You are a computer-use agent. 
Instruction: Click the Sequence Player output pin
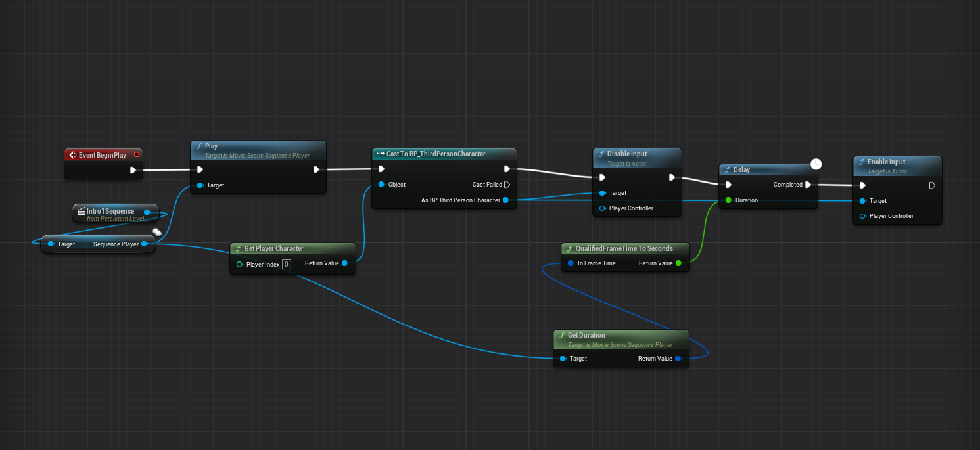144,244
